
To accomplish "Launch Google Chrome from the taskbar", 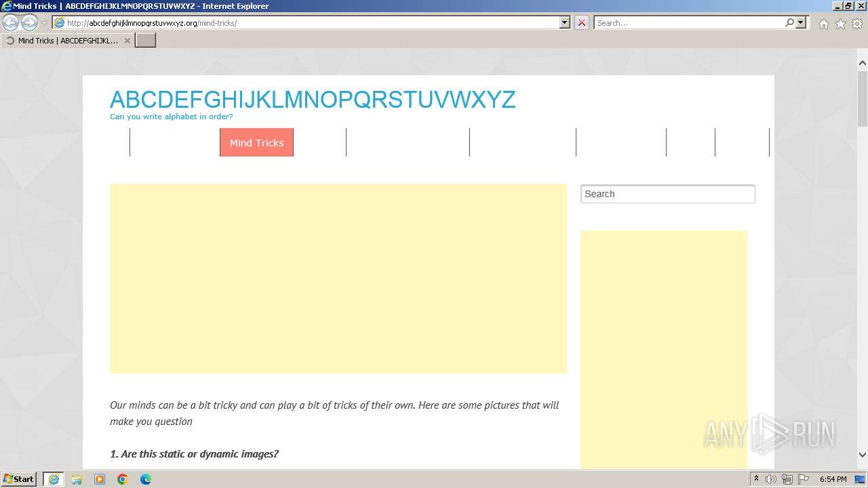I will (123, 479).
